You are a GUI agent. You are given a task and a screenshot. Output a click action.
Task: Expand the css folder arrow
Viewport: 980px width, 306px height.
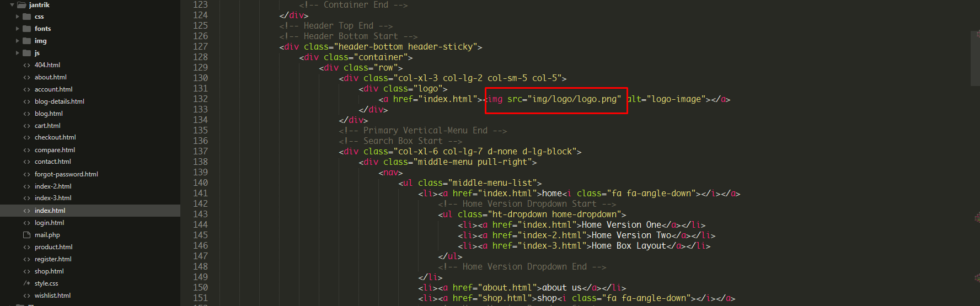(x=18, y=17)
